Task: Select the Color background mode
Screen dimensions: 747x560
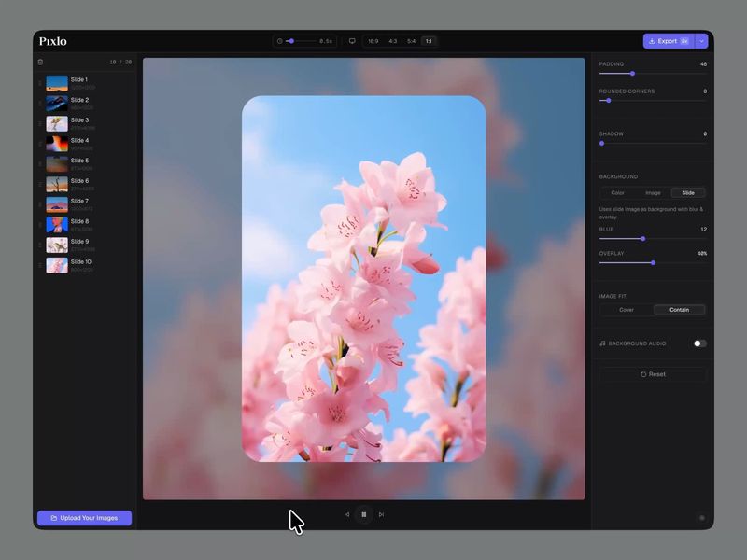Action: pyautogui.click(x=616, y=193)
